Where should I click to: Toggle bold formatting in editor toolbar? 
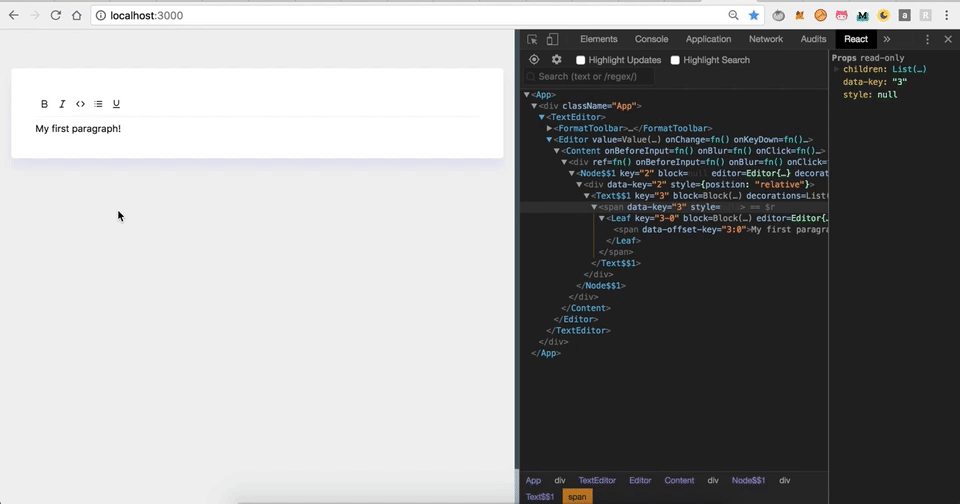[x=44, y=104]
